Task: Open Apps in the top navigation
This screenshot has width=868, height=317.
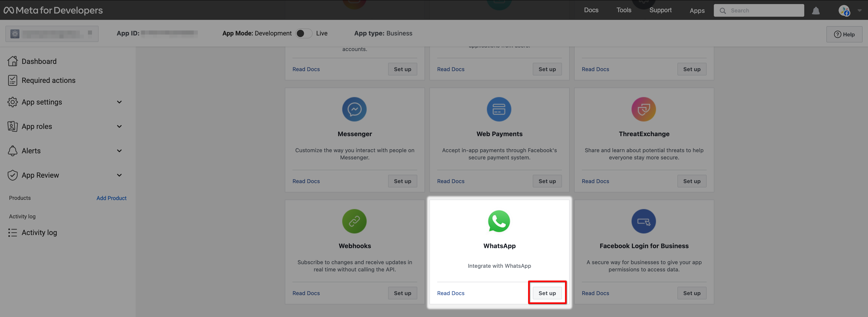Action: [x=697, y=11]
